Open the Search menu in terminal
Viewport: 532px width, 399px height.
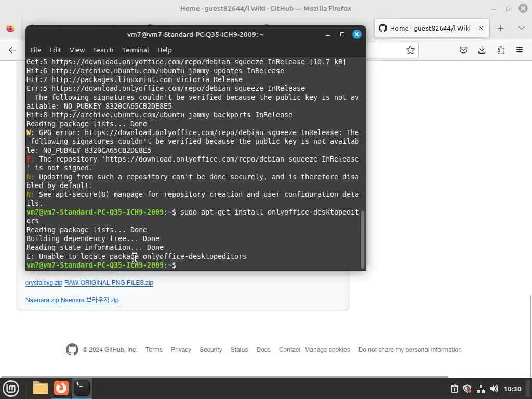pos(103,50)
